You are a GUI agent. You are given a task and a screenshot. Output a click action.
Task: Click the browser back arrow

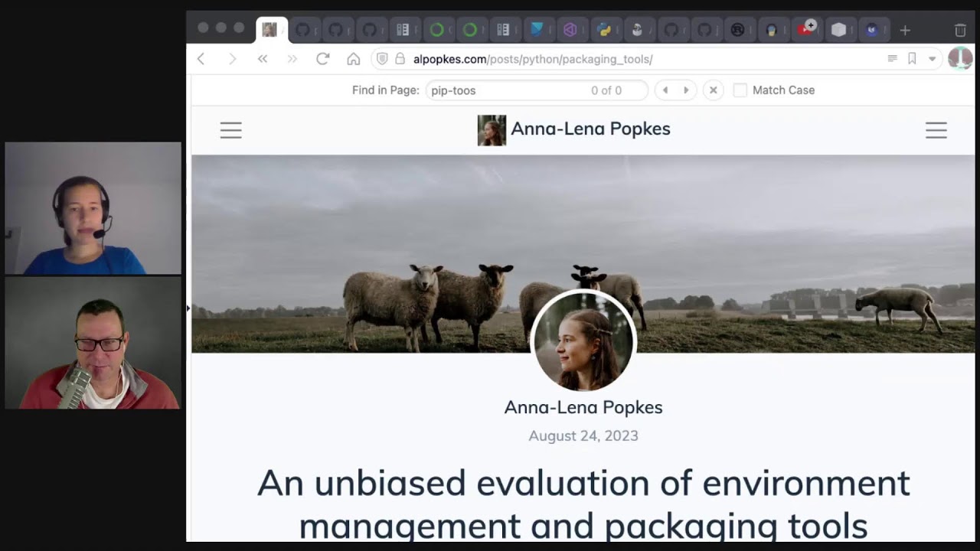tap(201, 59)
